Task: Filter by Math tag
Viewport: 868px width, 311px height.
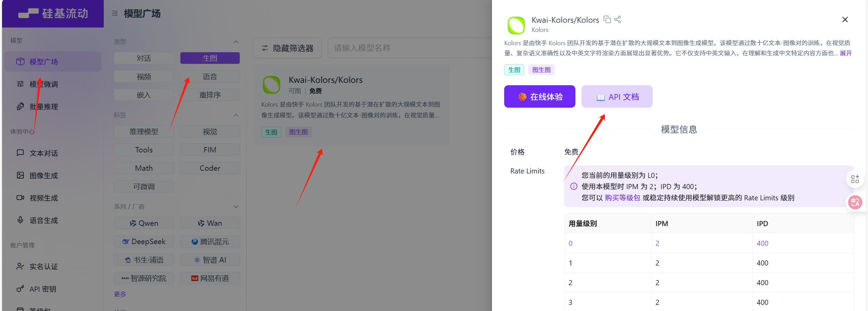Action: tap(144, 168)
